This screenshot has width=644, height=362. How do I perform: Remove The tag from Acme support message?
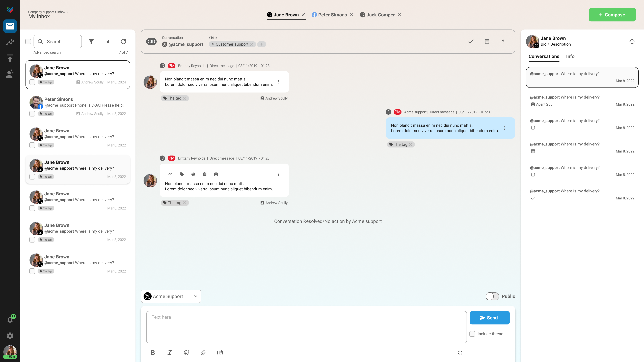coord(411,144)
